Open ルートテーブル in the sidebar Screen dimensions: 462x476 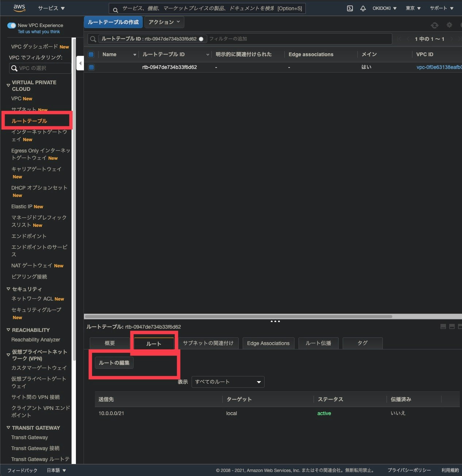coord(29,121)
